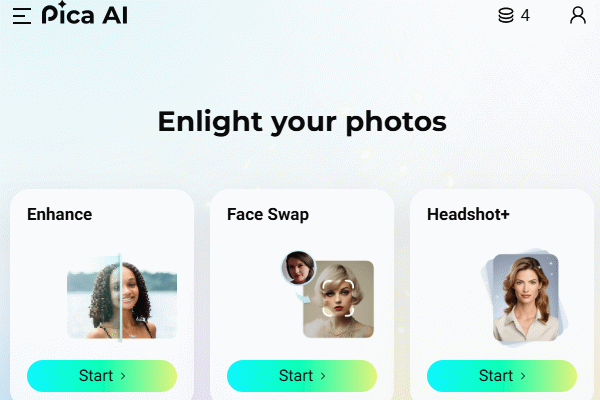Screen dimensions: 600x400
Task: Click the Face Swap blonde portrait preview
Action: (x=339, y=299)
